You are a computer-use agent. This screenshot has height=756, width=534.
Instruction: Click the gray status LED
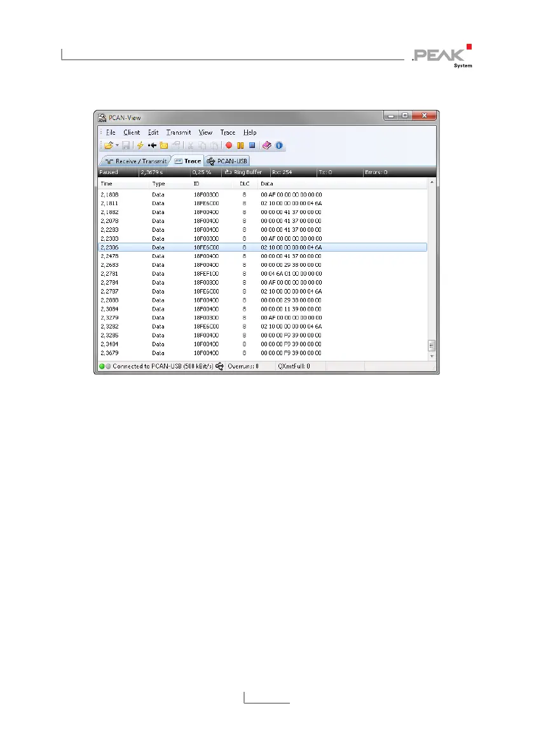point(108,367)
